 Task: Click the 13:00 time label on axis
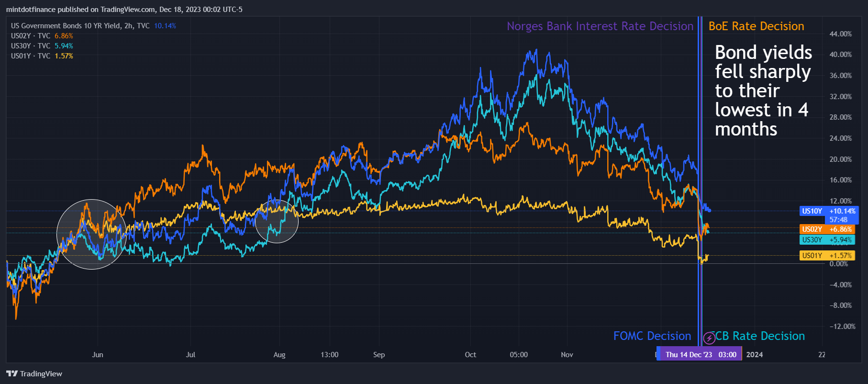coord(330,355)
